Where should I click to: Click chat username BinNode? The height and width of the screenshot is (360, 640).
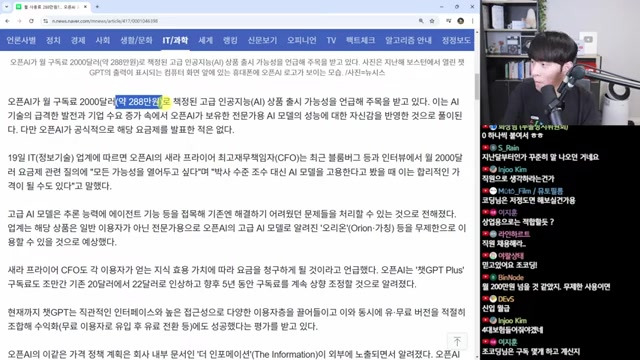point(511,278)
